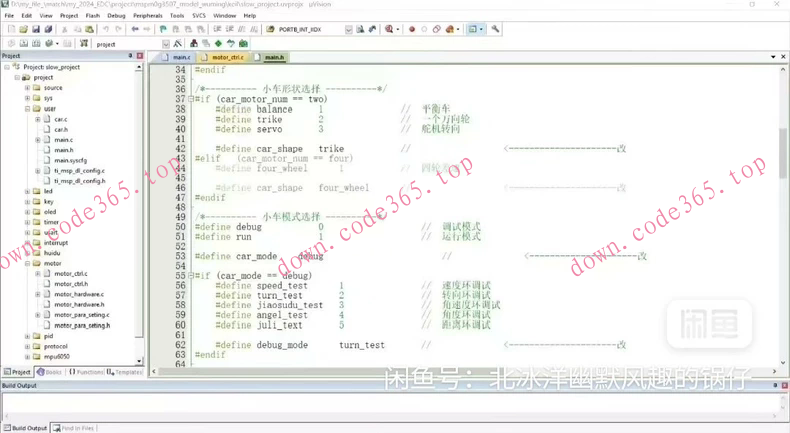Open the Pack Installer green diamond icon

pyautogui.click(x=218, y=44)
